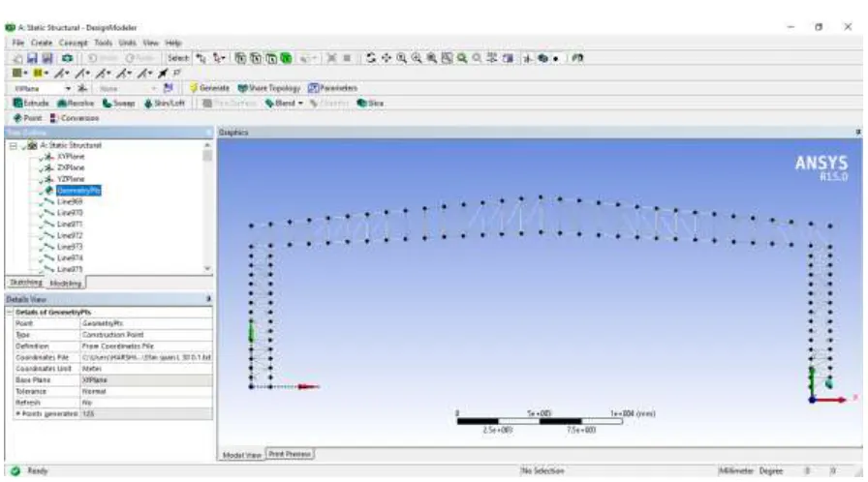
Task: Open the Units menu
Action: (127, 43)
